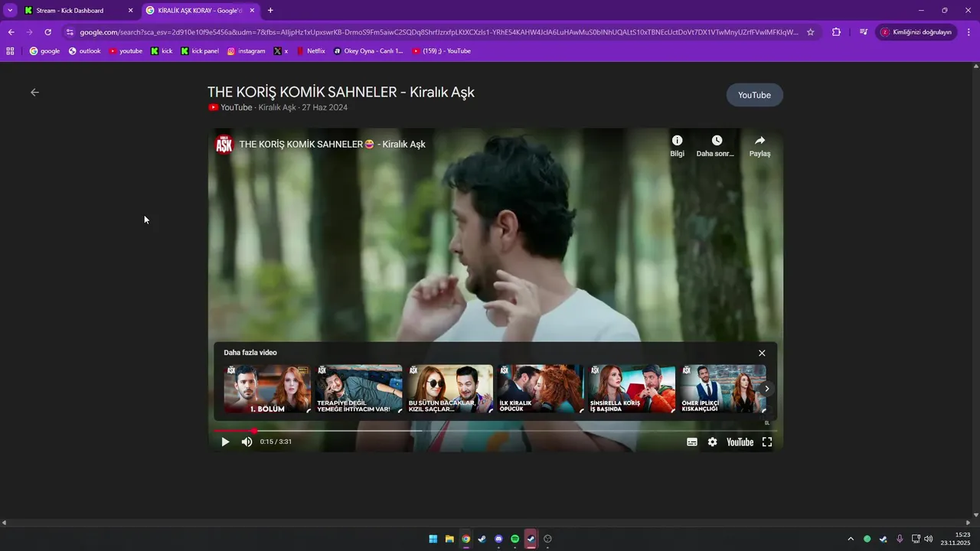The image size is (980, 551).
Task: Open the media control icon
Action: tap(864, 32)
